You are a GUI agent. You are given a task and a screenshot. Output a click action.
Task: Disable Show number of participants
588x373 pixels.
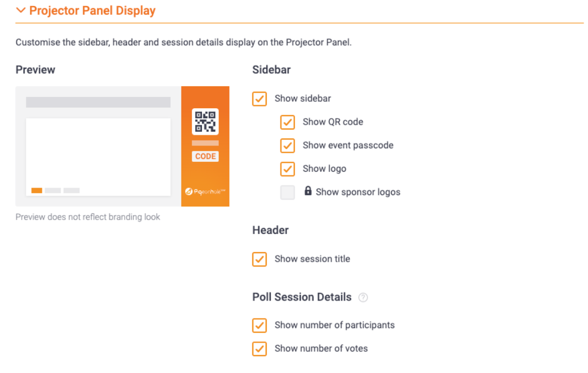tap(259, 326)
